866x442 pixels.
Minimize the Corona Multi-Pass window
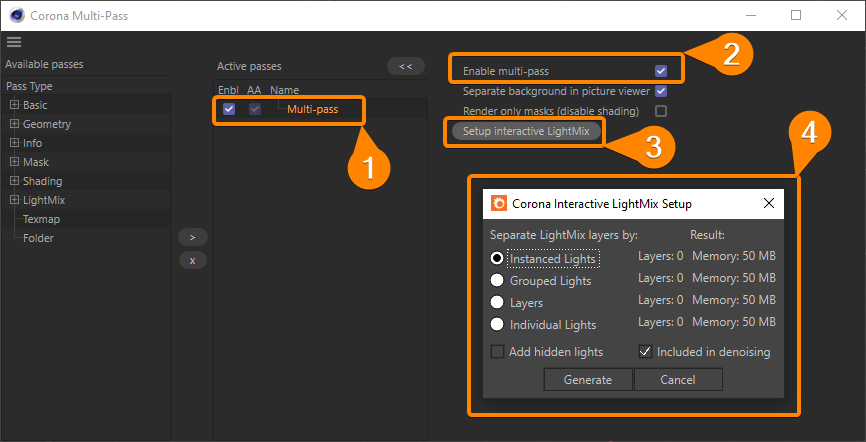point(750,15)
